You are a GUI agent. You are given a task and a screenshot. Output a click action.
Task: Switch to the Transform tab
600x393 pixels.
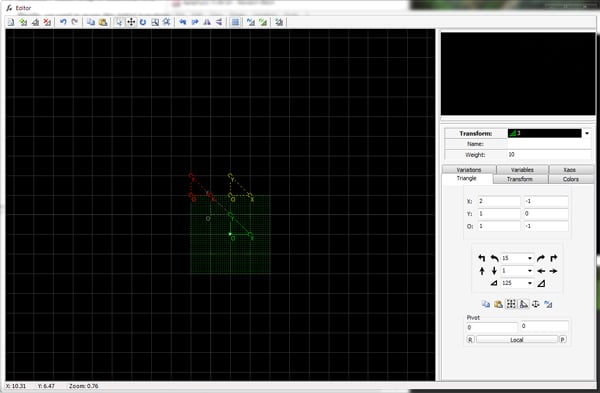click(x=520, y=179)
